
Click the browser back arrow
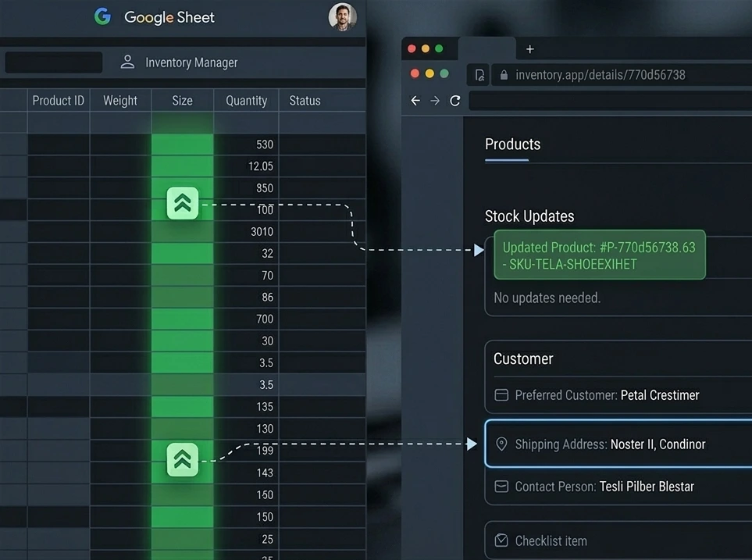pos(415,101)
